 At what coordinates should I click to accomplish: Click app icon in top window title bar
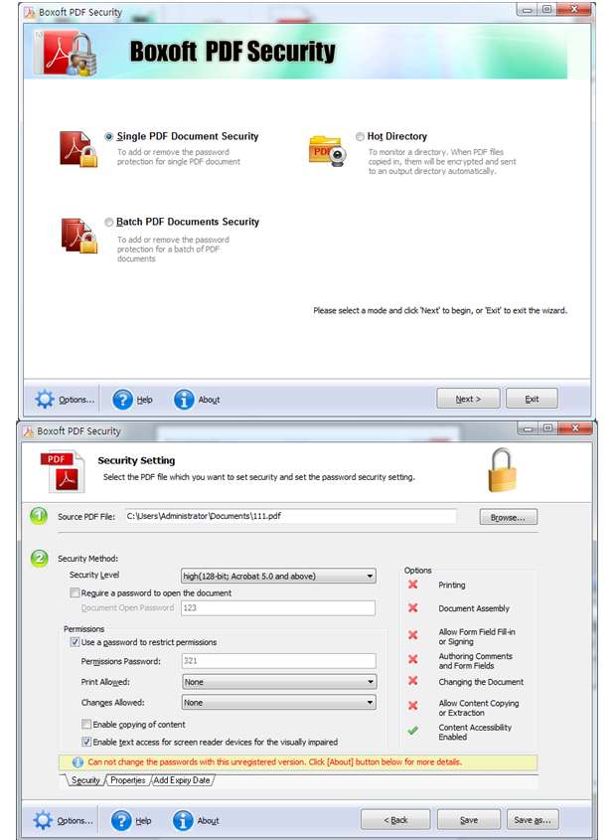(x=30, y=12)
